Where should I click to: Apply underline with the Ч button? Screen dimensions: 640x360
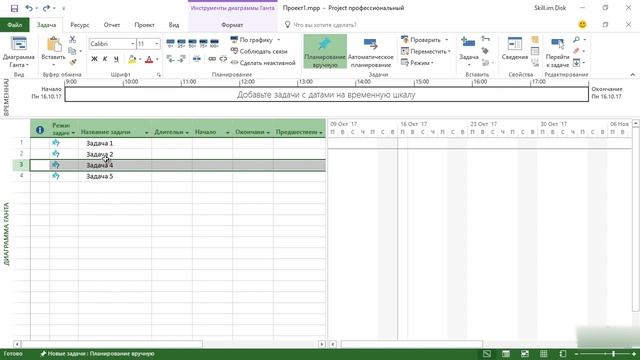[116, 59]
